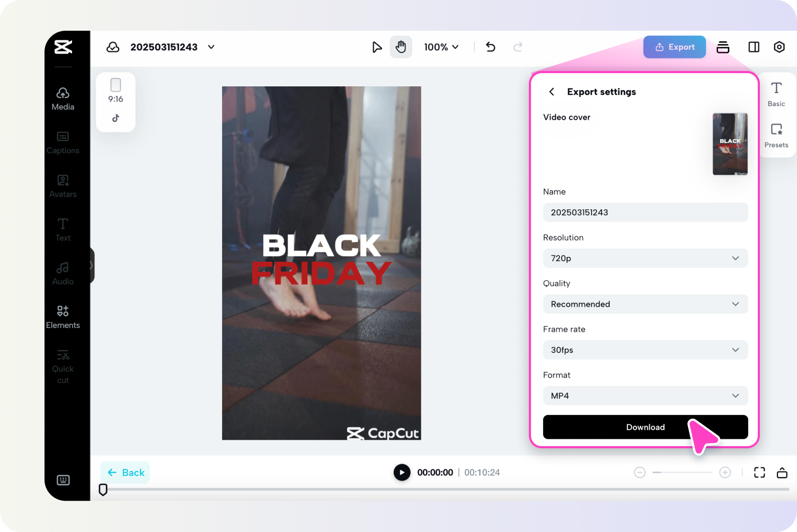The width and height of the screenshot is (797, 532).
Task: Open the Audio panel
Action: pyautogui.click(x=63, y=274)
